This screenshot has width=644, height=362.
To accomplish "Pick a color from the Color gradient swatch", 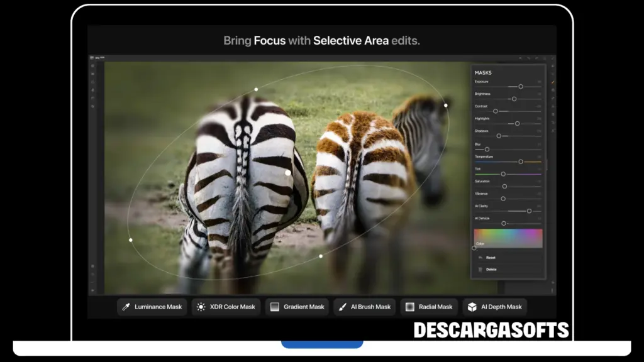I will click(509, 237).
